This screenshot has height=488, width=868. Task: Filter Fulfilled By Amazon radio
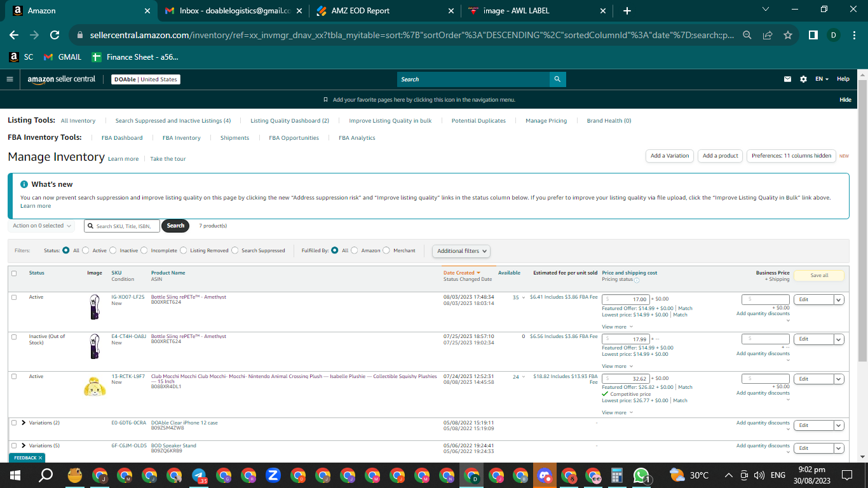pyautogui.click(x=355, y=250)
